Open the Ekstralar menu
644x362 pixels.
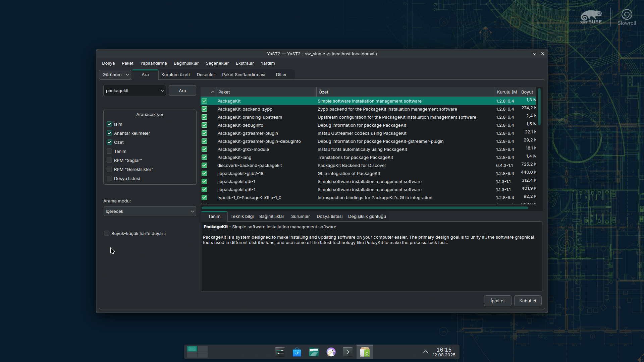click(x=245, y=63)
